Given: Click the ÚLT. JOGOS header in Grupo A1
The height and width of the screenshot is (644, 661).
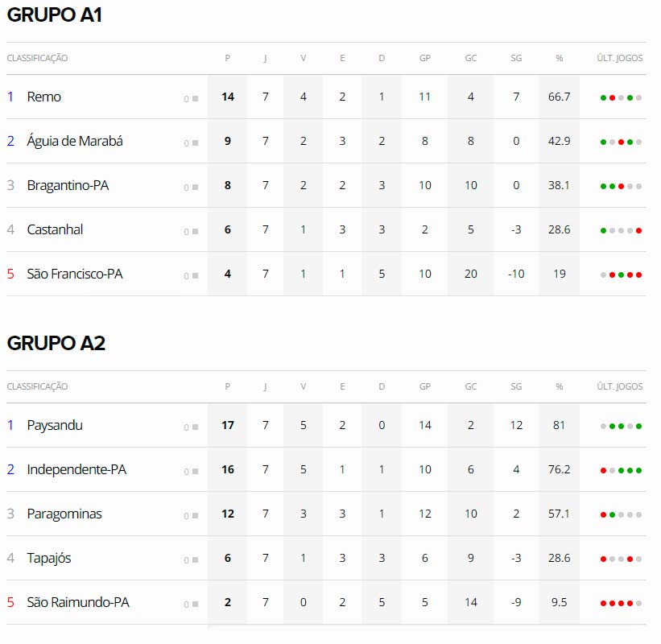Looking at the screenshot, I should tap(620, 58).
